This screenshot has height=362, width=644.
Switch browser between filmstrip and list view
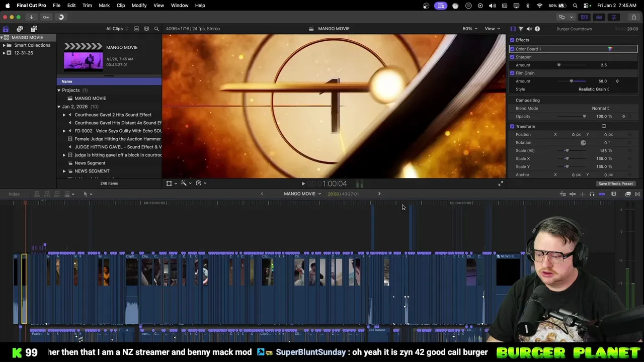(136, 29)
